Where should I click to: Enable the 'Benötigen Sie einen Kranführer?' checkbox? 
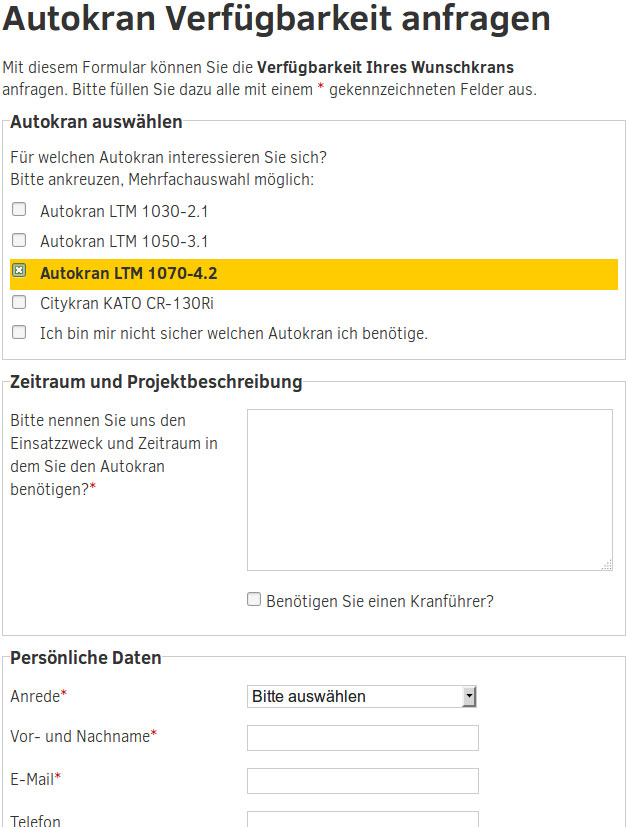click(254, 600)
